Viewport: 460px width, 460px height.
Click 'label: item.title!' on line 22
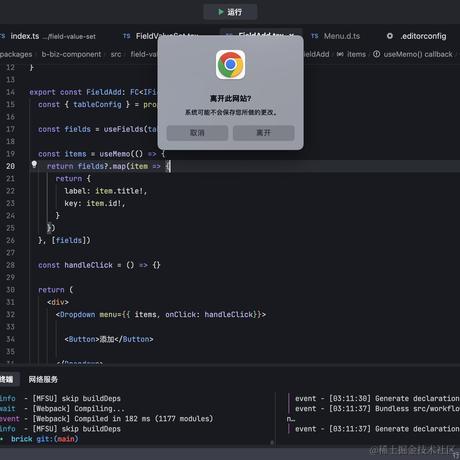pos(105,191)
